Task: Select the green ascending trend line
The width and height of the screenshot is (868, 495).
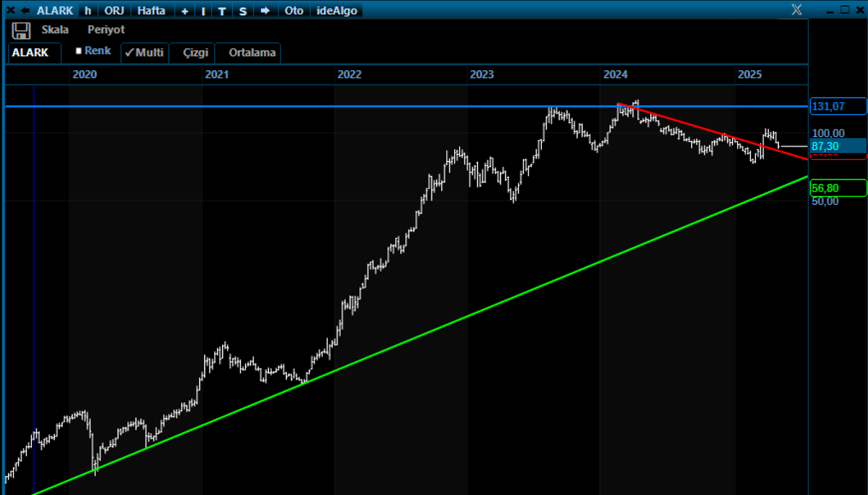Action: pos(420,336)
